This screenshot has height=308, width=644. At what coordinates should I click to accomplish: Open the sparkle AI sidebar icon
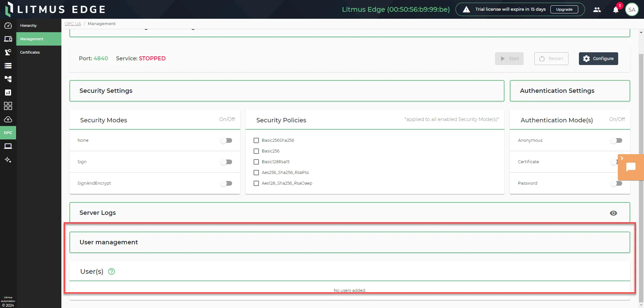pyautogui.click(x=8, y=160)
